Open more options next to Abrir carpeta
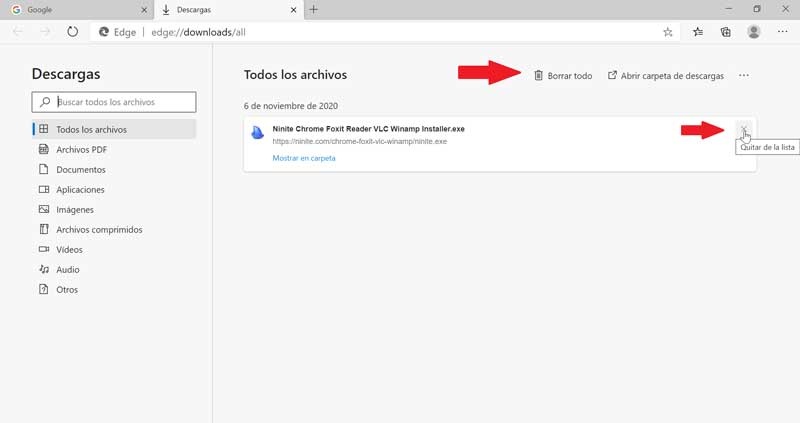The image size is (800, 423). click(x=744, y=76)
